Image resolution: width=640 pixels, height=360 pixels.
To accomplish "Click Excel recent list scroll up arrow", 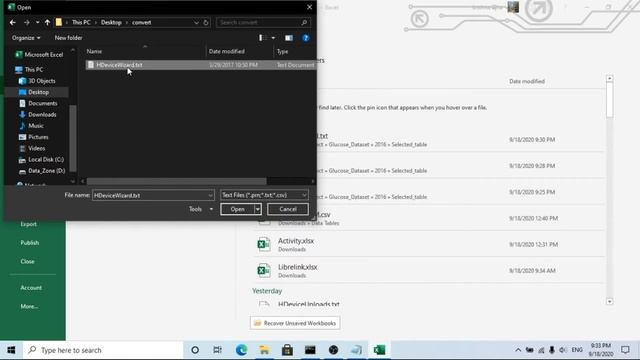I will [x=610, y=78].
